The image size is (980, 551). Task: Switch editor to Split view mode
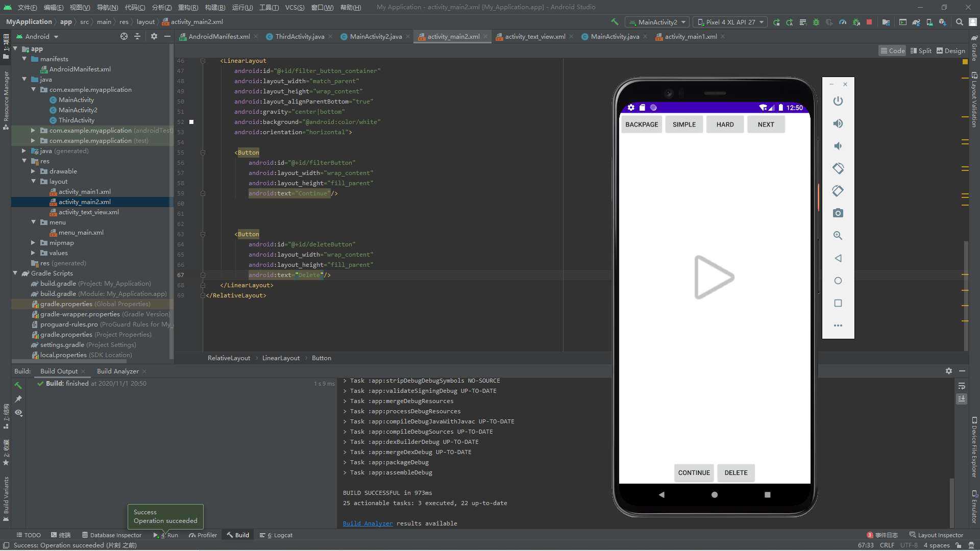pos(921,51)
